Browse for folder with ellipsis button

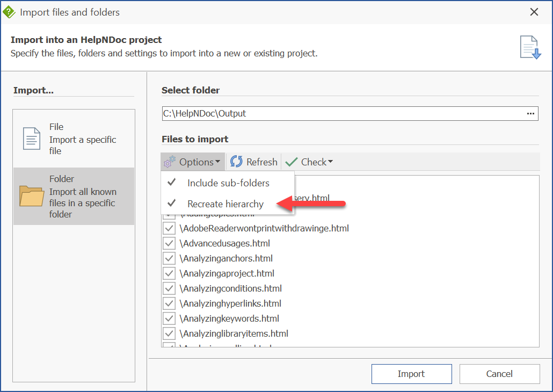tap(530, 114)
